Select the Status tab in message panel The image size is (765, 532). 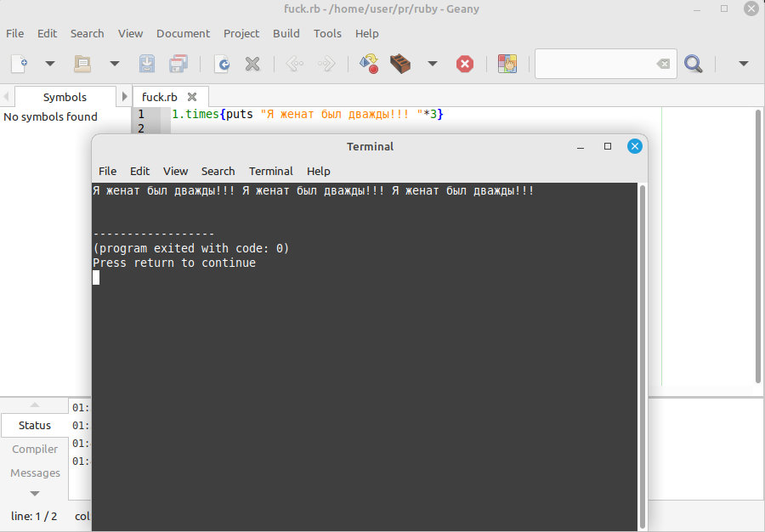click(35, 425)
